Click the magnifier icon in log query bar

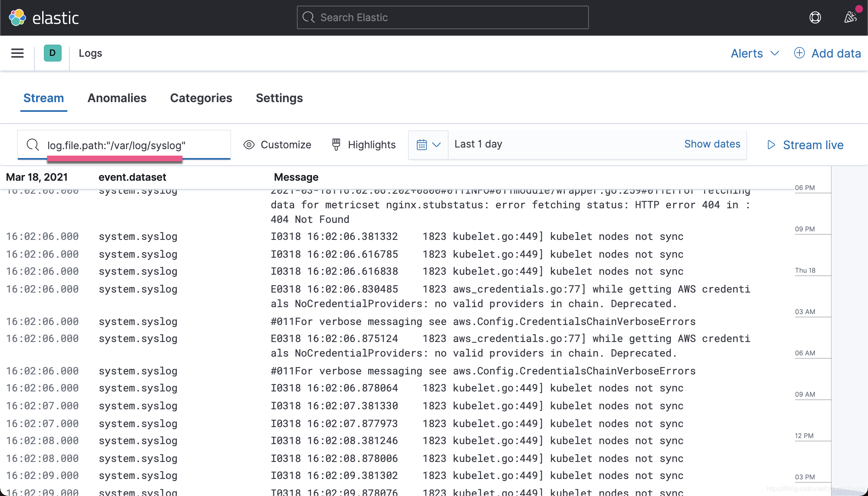32,145
